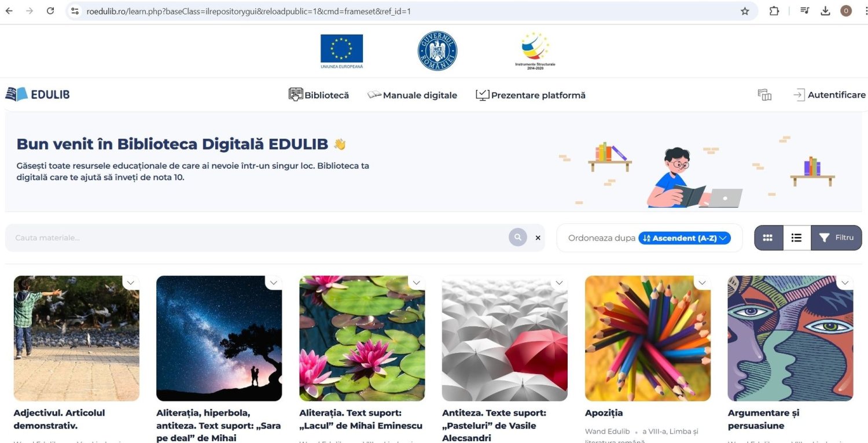Click the Cauta materiale search field
Screen dimensions: 868x443
255,238
